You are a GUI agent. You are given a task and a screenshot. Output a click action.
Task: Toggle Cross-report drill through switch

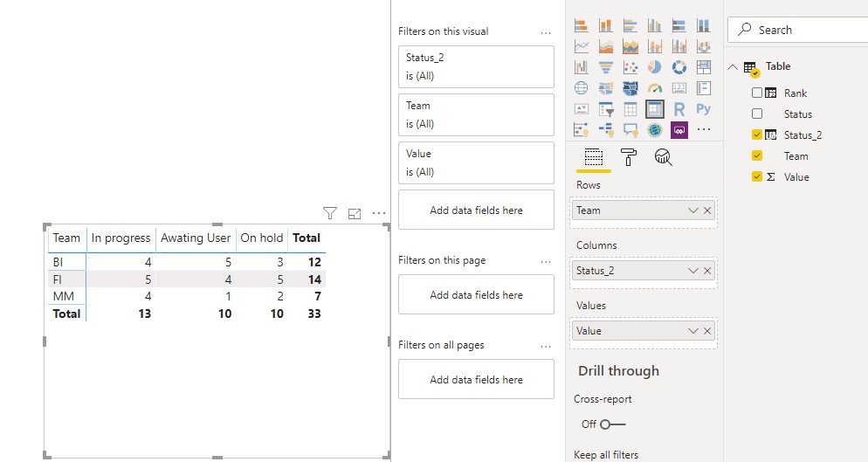(613, 424)
